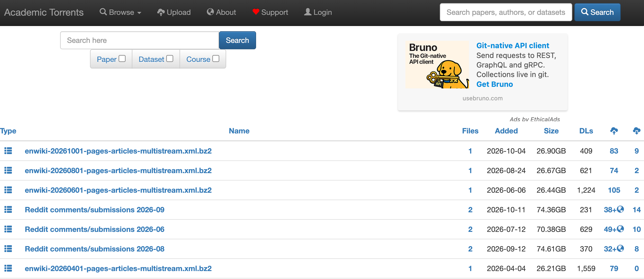This screenshot has width=644, height=279.
Task: Enable the Course filter checkbox
Action: coord(216,58)
